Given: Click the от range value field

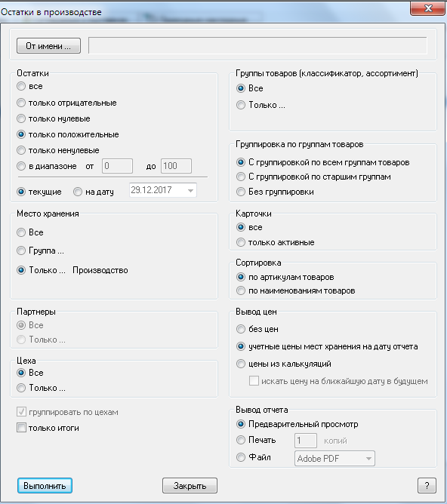Looking at the screenshot, I should (117, 166).
